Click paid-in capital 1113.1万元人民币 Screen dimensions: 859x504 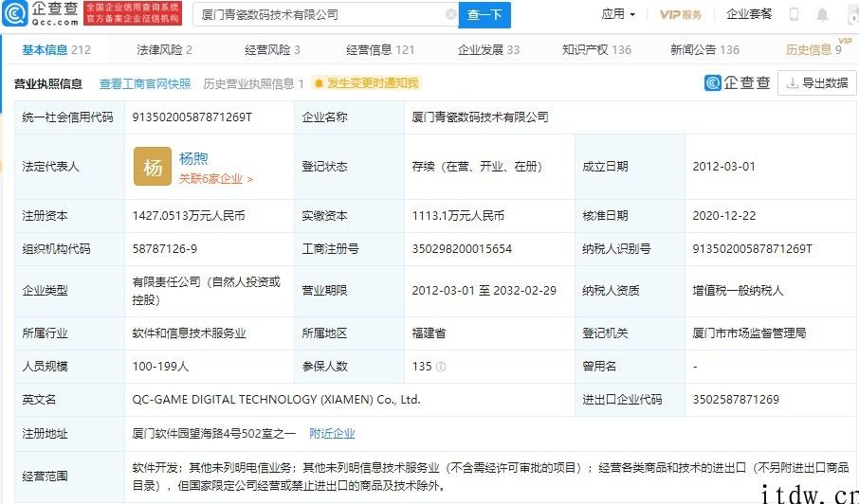[x=458, y=216]
